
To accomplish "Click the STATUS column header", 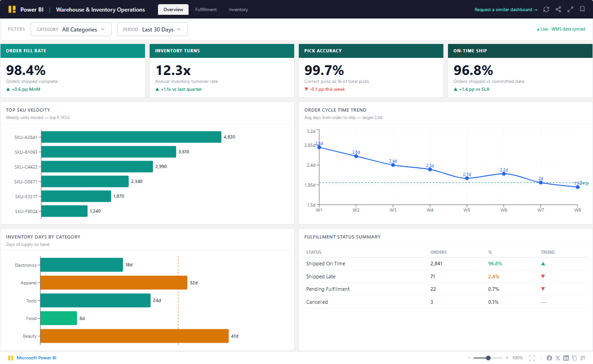I will pos(314,252).
